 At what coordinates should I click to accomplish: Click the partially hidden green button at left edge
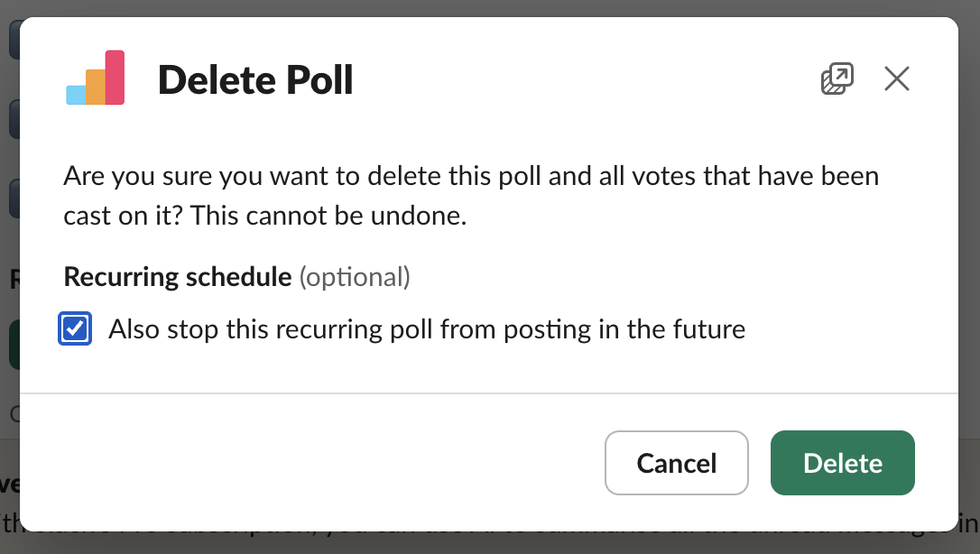pos(14,345)
